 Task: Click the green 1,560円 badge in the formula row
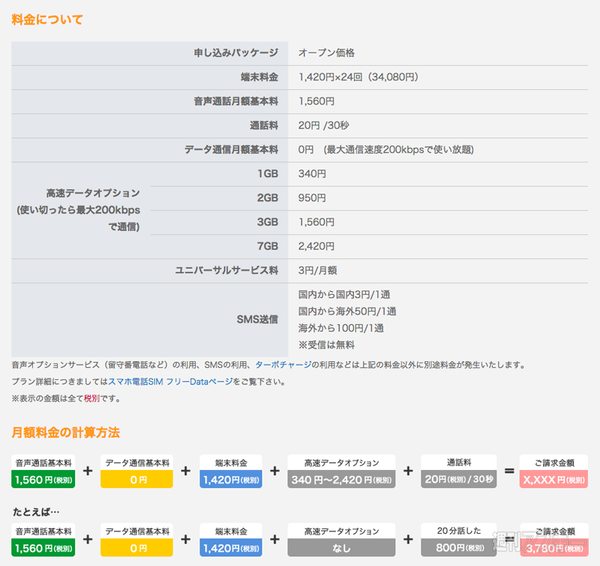pos(43,480)
